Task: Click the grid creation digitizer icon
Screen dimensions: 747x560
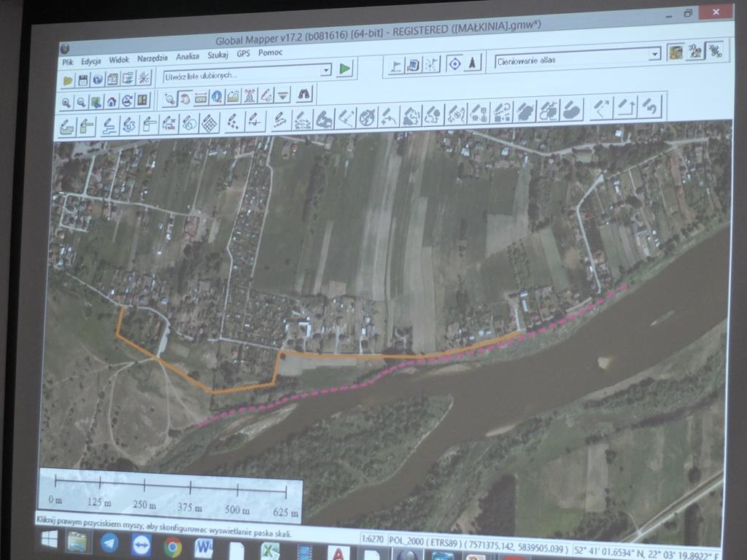Action: click(209, 122)
